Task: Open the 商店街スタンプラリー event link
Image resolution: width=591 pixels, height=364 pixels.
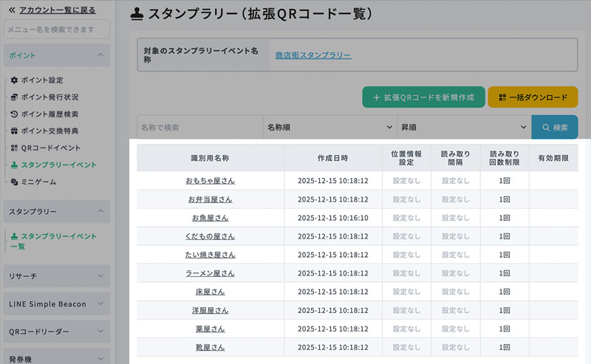Action: tap(312, 55)
